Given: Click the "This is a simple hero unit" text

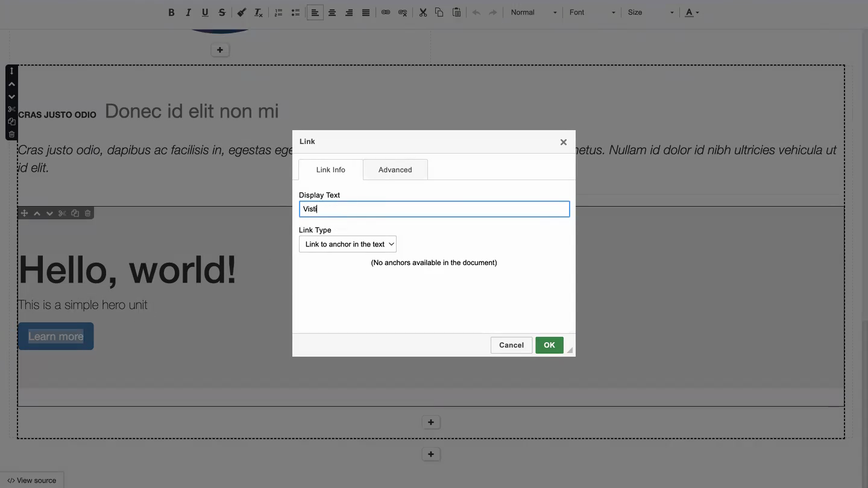Looking at the screenshot, I should [83, 305].
